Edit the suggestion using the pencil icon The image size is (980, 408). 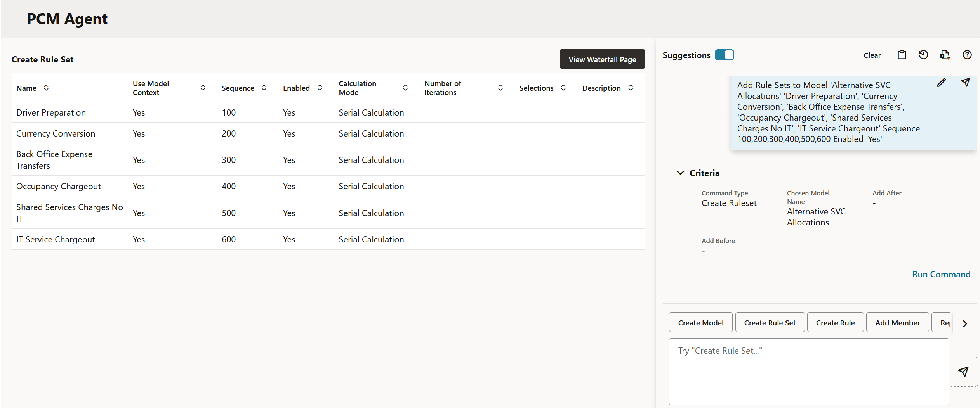[942, 82]
